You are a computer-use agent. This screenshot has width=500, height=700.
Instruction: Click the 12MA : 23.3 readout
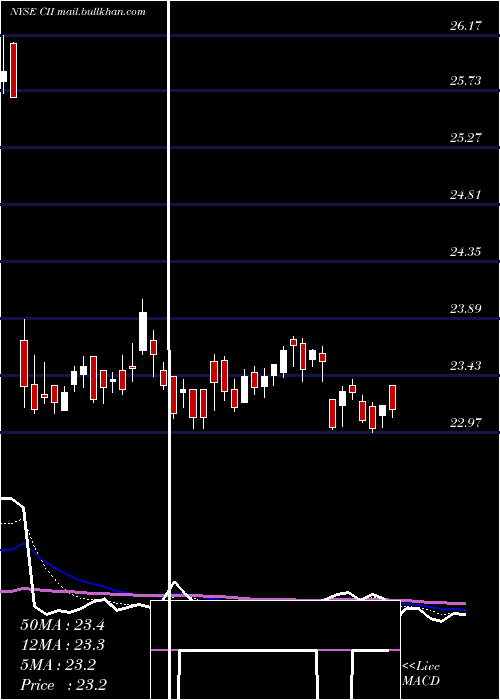click(x=62, y=645)
